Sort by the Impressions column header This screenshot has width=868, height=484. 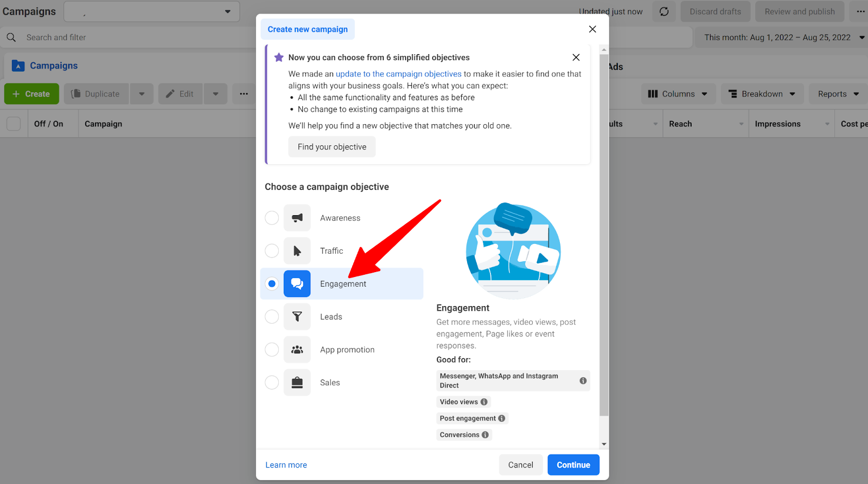click(x=792, y=124)
